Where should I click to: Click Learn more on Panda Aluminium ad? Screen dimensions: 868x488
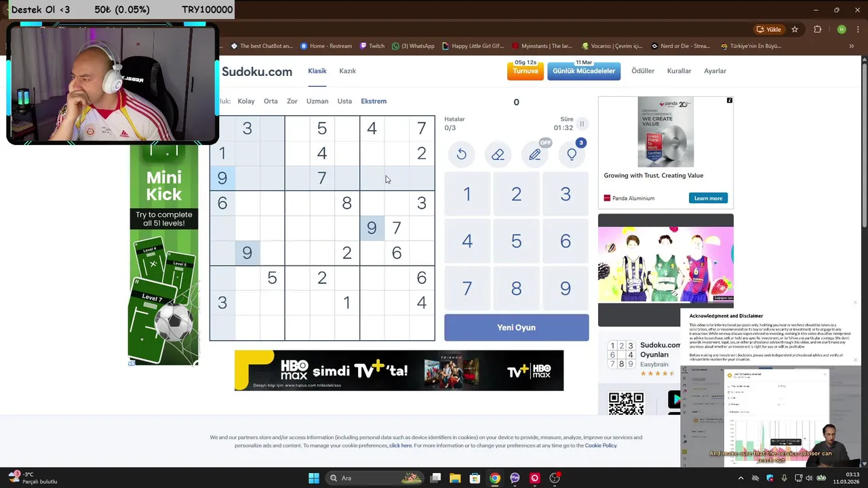(x=708, y=198)
